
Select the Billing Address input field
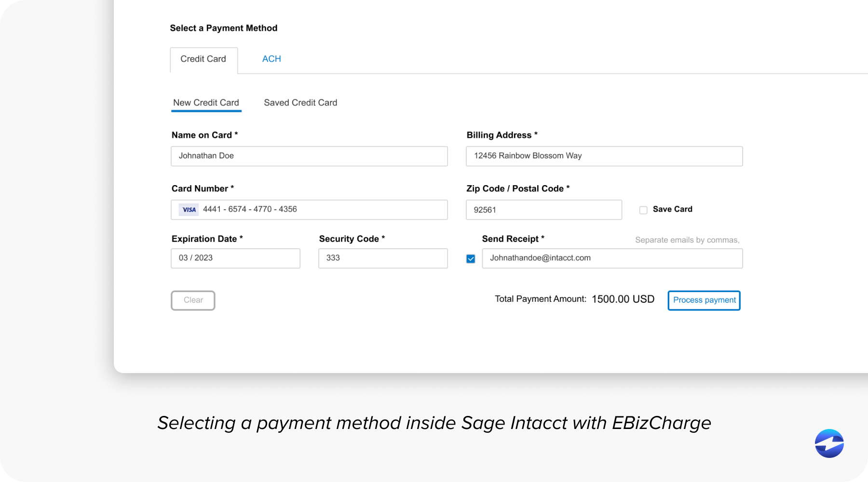[x=604, y=156]
